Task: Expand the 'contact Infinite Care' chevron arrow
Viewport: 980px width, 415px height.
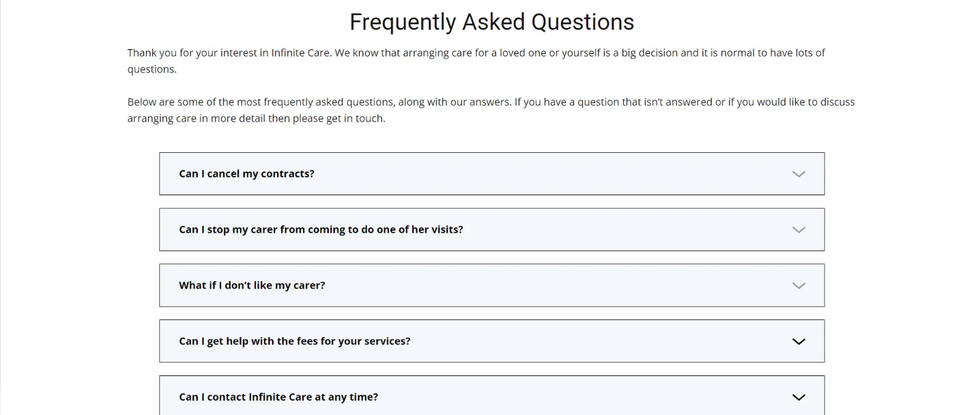Action: tap(798, 397)
